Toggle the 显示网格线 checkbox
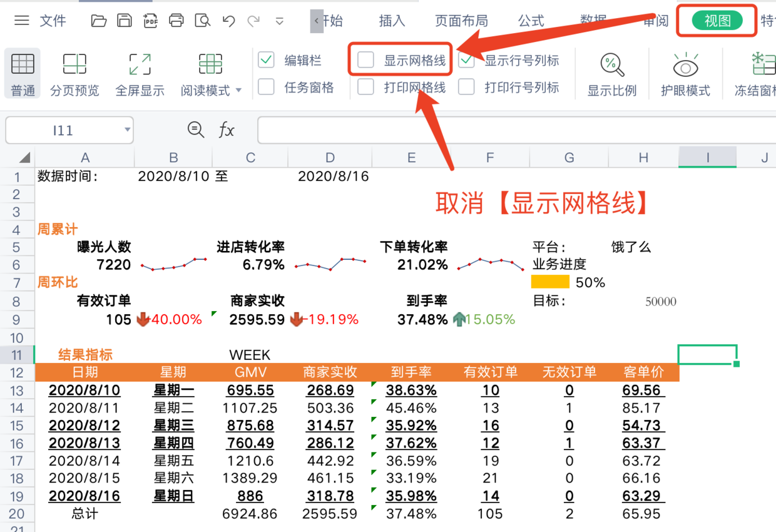 click(x=365, y=60)
